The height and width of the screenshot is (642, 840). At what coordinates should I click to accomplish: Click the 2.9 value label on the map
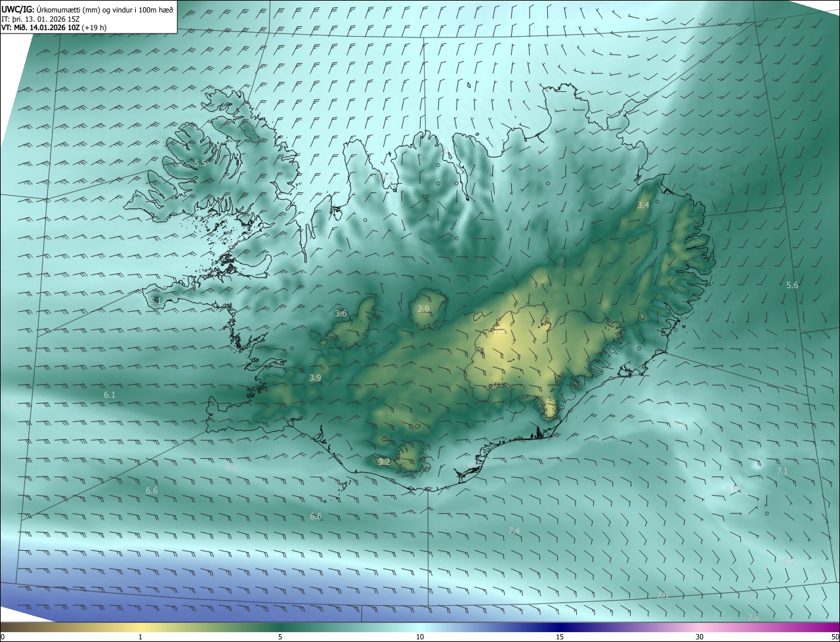click(x=423, y=309)
